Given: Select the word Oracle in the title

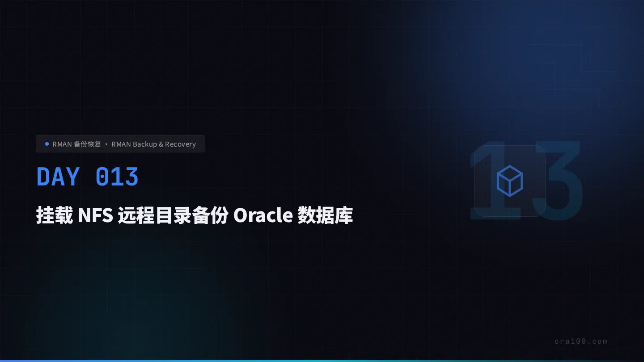Looking at the screenshot, I should (x=263, y=215).
